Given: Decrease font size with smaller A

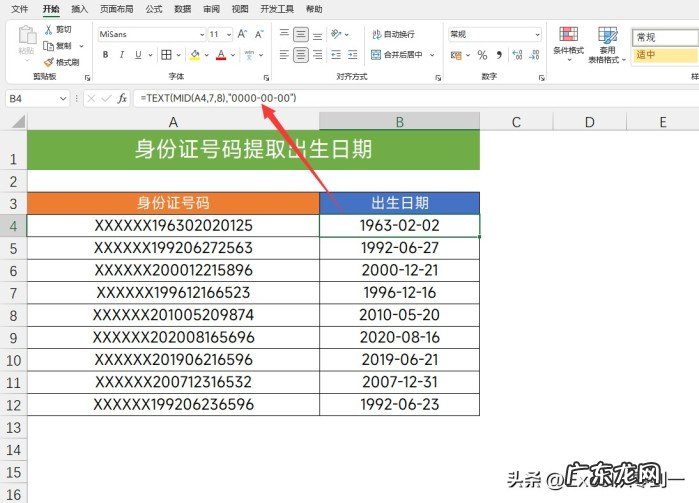Looking at the screenshot, I should pyautogui.click(x=259, y=34).
